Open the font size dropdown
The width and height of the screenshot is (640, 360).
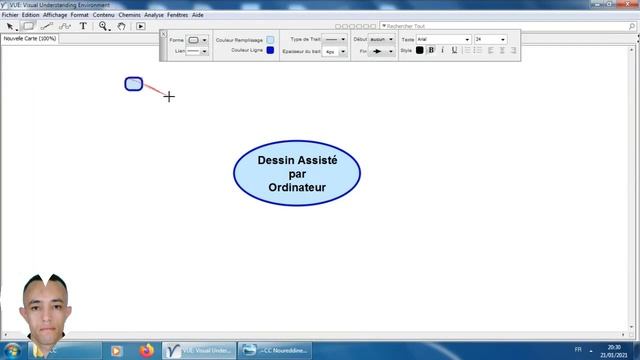point(490,40)
